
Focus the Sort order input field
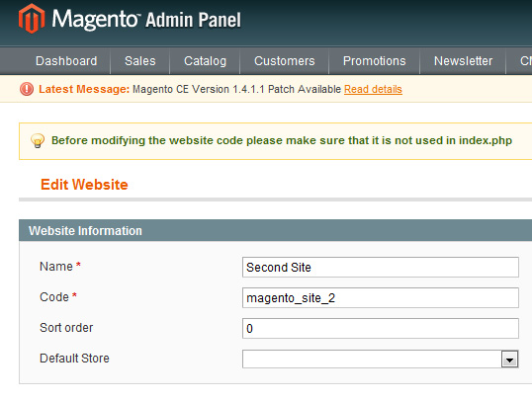coord(381,328)
